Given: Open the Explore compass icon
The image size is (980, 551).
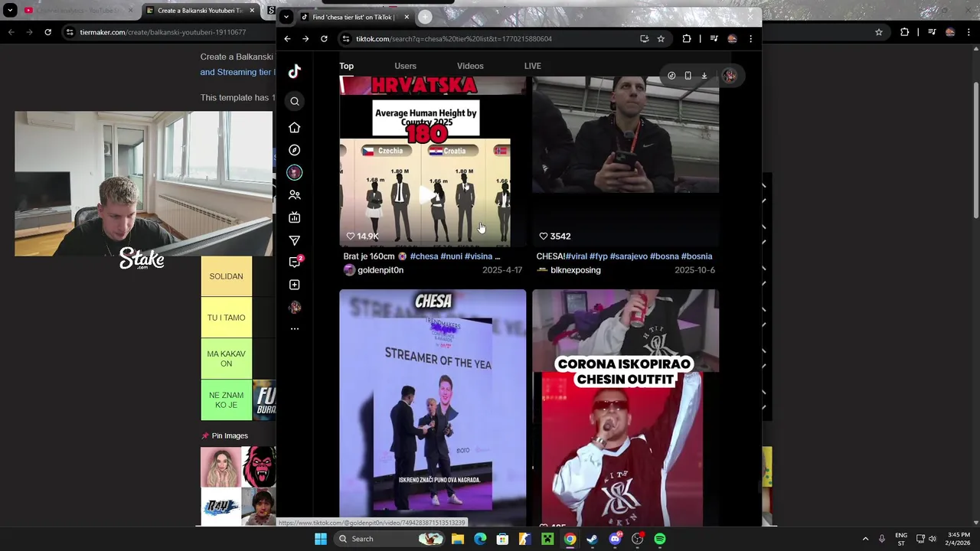Looking at the screenshot, I should 295,150.
